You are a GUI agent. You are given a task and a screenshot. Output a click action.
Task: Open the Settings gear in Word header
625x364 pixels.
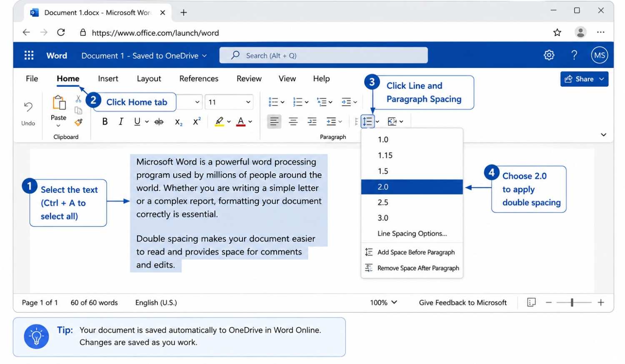click(549, 55)
